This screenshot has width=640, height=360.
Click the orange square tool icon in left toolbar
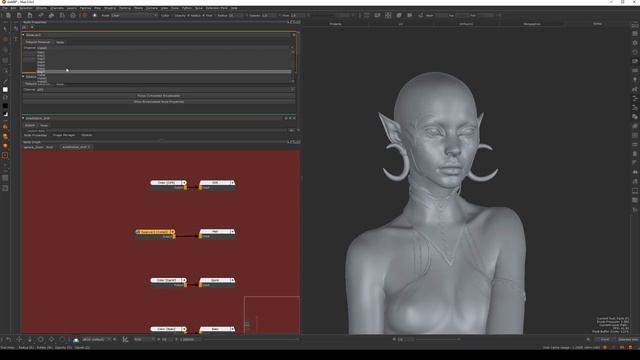5,155
